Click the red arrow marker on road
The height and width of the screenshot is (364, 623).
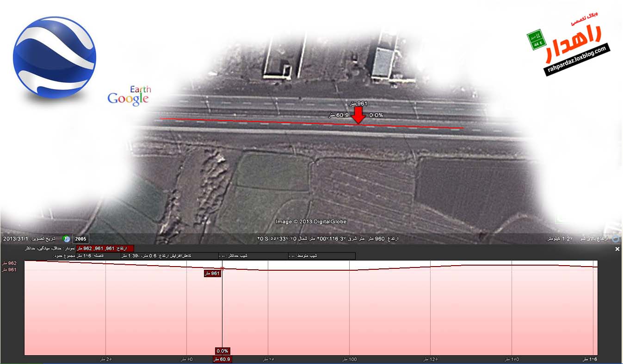click(x=358, y=115)
